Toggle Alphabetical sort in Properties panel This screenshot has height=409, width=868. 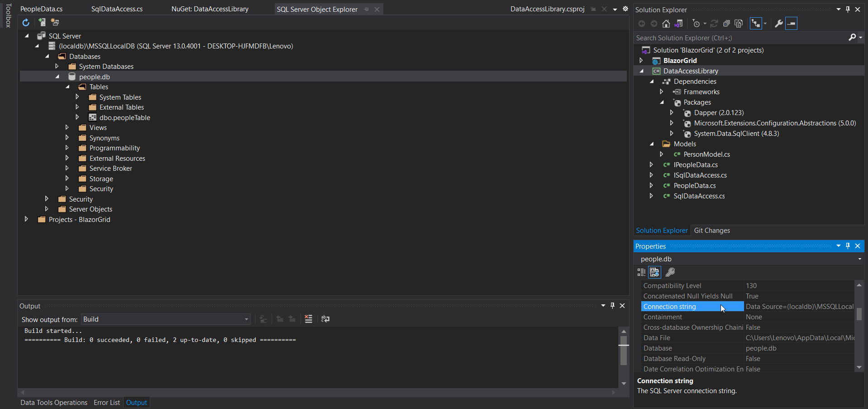pos(654,272)
